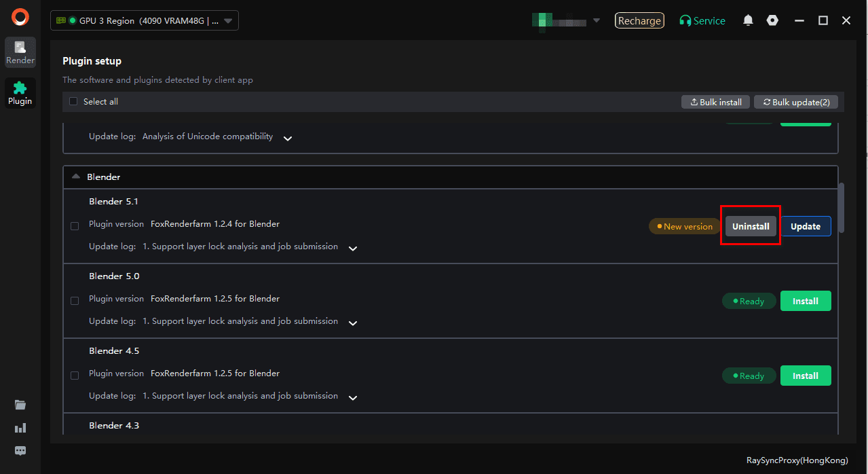Update the Blender 5.1 plugin
Image resolution: width=868 pixels, height=474 pixels.
(x=806, y=226)
